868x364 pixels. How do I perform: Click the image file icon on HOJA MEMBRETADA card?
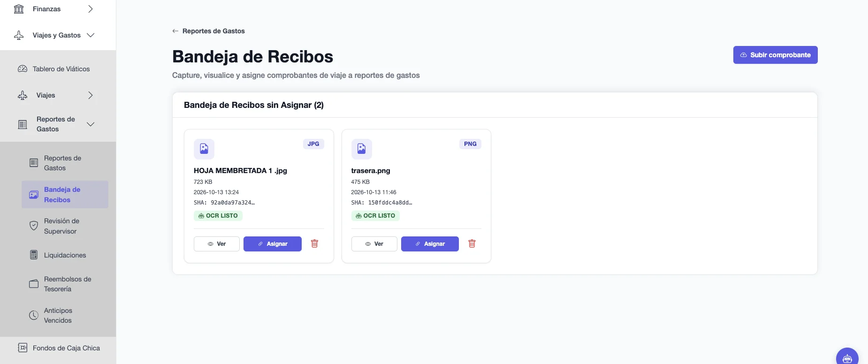coord(204,149)
